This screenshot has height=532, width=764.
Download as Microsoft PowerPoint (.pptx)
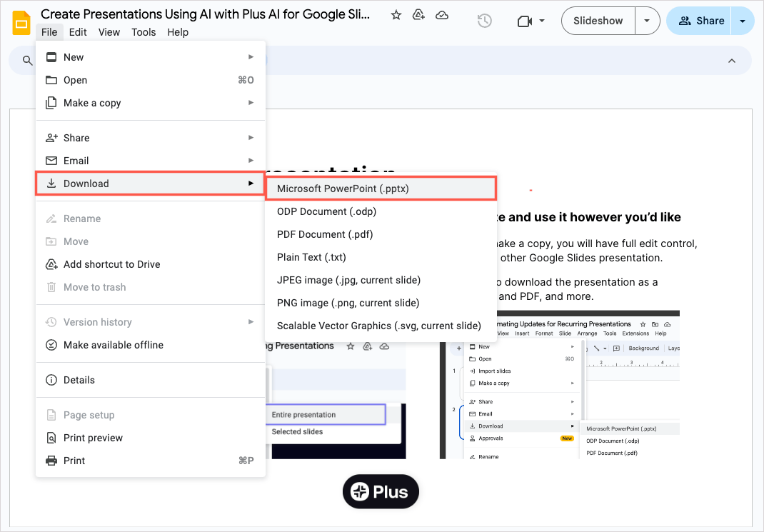point(381,189)
